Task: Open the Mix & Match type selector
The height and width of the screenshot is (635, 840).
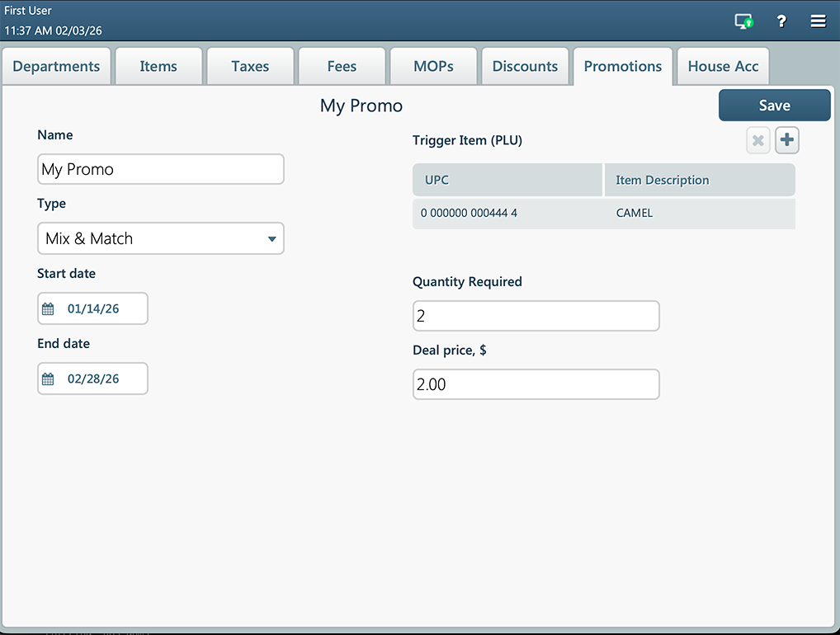Action: [160, 238]
